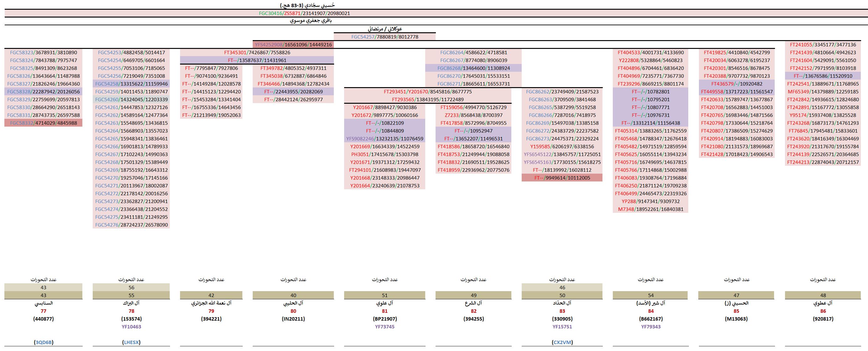Select the red FT--/9949614/10112005 cell
The height and width of the screenshot is (351, 868).
coord(562,178)
